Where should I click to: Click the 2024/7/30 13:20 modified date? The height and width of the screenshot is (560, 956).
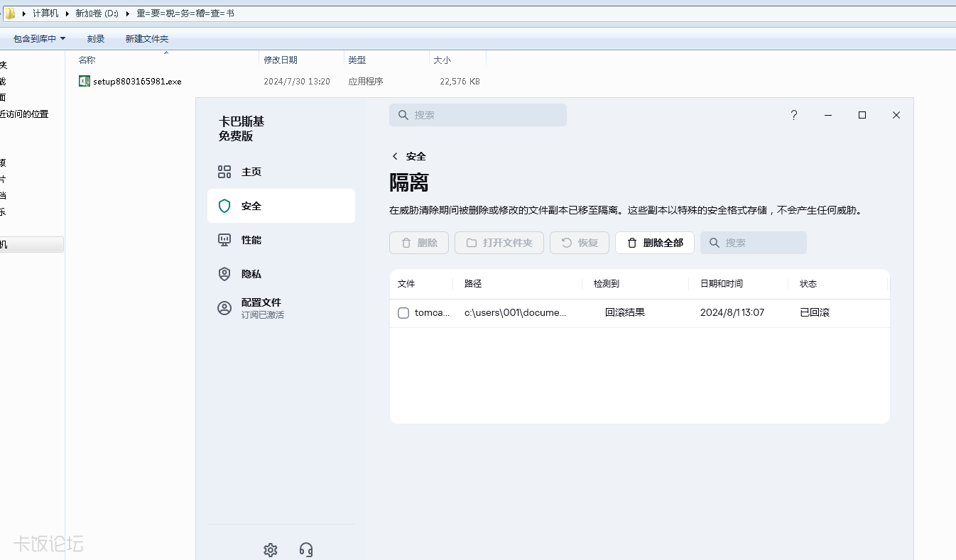pyautogui.click(x=297, y=82)
